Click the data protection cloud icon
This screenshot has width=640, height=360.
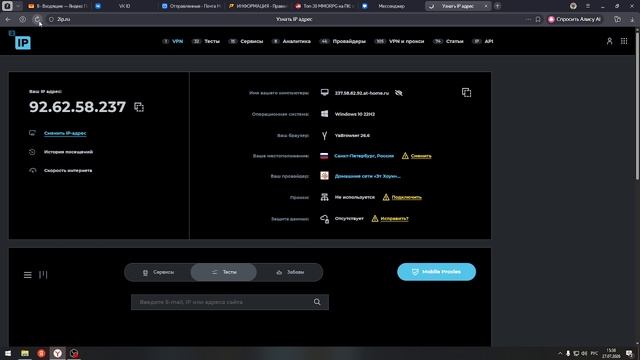(x=324, y=219)
